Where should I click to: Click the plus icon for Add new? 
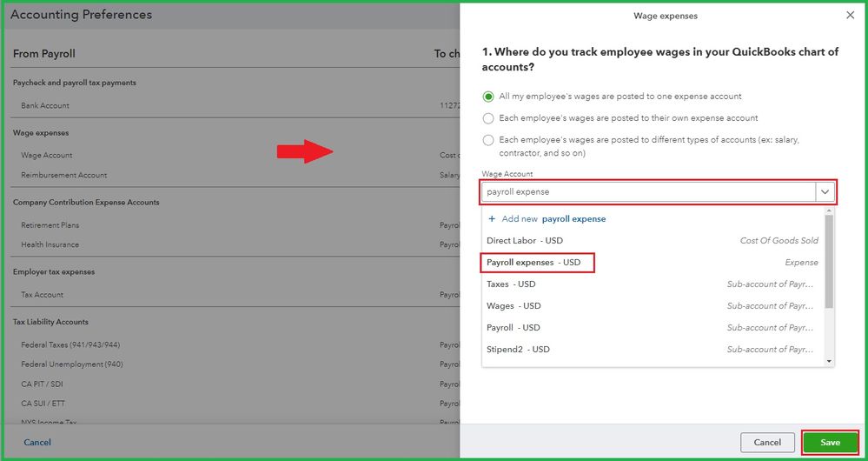click(492, 219)
